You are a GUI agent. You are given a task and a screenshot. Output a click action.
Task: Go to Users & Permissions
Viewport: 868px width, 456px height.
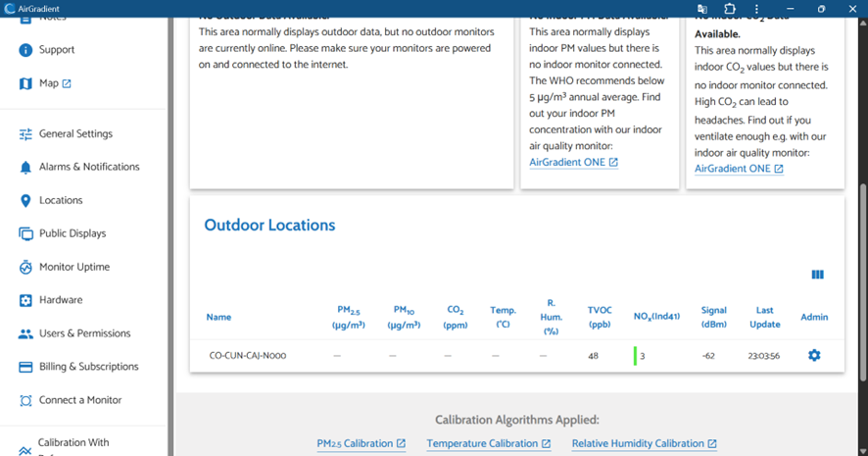click(88, 333)
